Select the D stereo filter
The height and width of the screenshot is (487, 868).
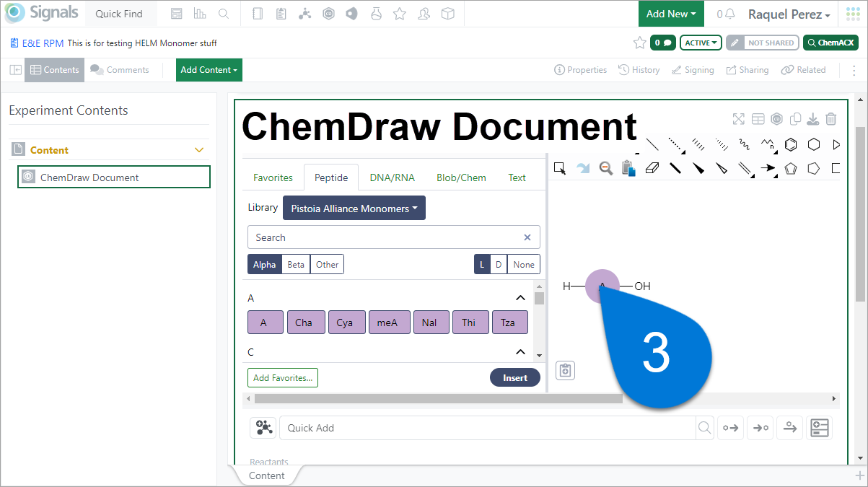[499, 264]
